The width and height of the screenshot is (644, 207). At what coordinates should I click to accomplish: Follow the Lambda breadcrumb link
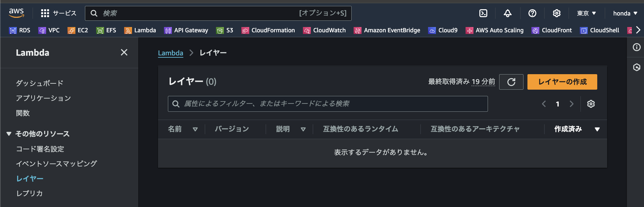tap(171, 53)
